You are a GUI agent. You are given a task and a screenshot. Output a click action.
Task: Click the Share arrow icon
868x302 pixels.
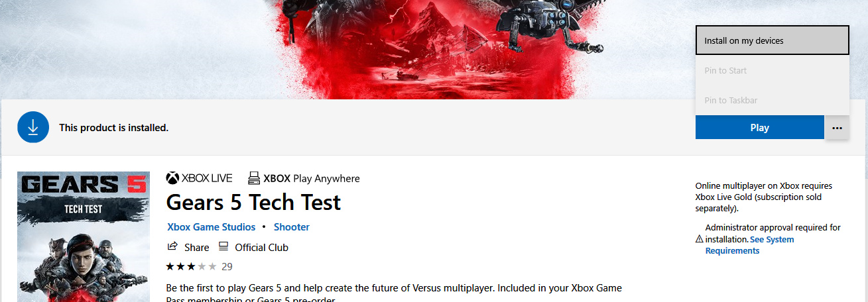(172, 246)
